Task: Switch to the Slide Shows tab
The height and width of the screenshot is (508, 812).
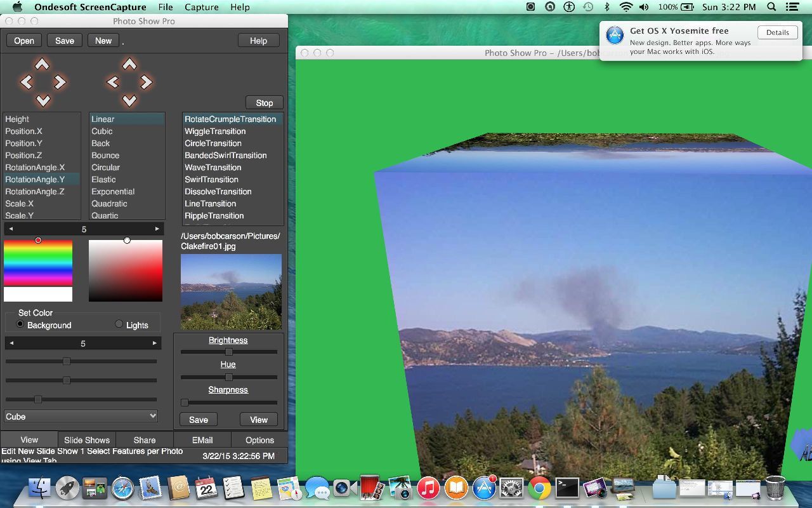Action: 87,439
